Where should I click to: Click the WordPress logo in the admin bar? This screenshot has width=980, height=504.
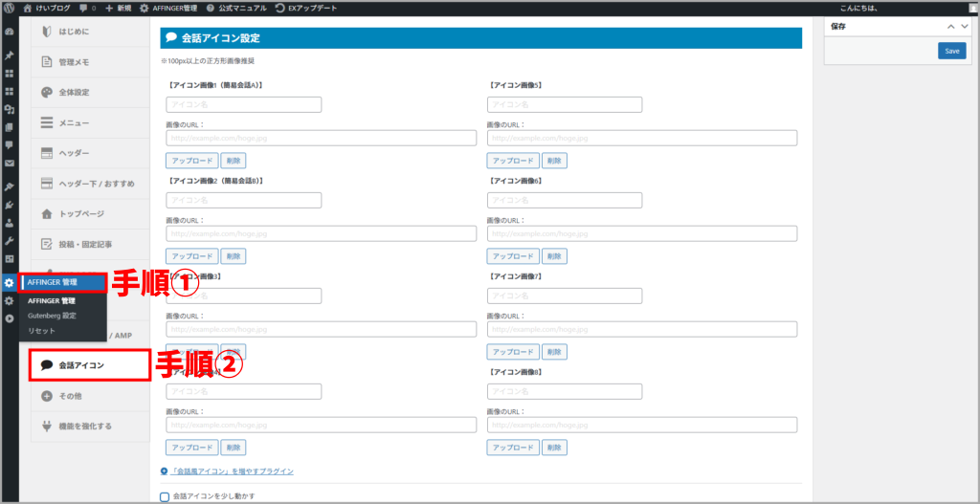(x=9, y=8)
